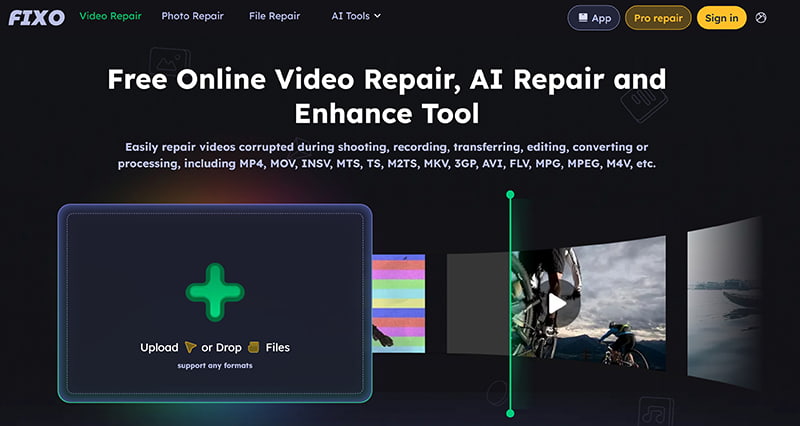800x426 pixels.
Task: Play the cyclist video preview
Action: pos(557,304)
